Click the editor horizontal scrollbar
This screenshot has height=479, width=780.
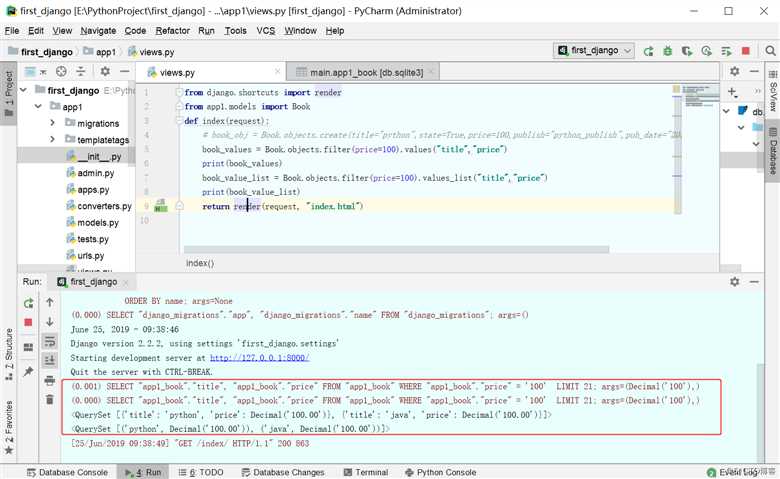(x=396, y=249)
